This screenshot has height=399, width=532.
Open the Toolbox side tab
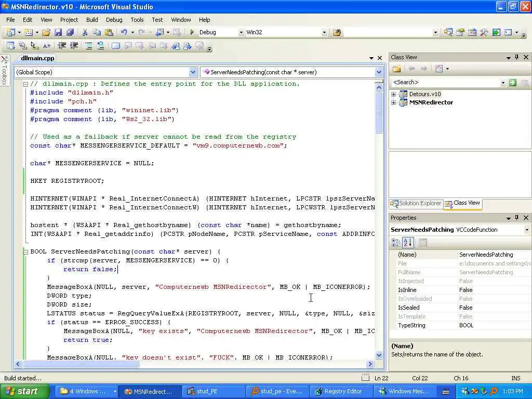coord(4,71)
